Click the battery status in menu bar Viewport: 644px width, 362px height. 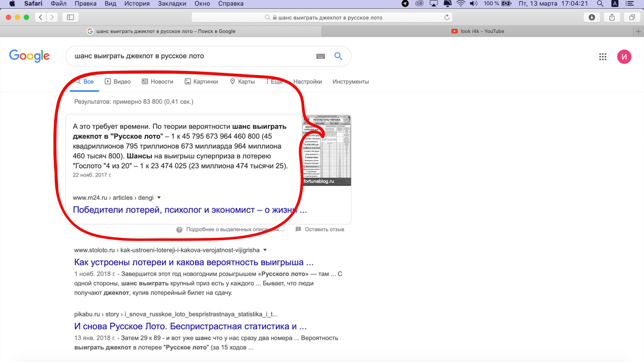click(497, 4)
